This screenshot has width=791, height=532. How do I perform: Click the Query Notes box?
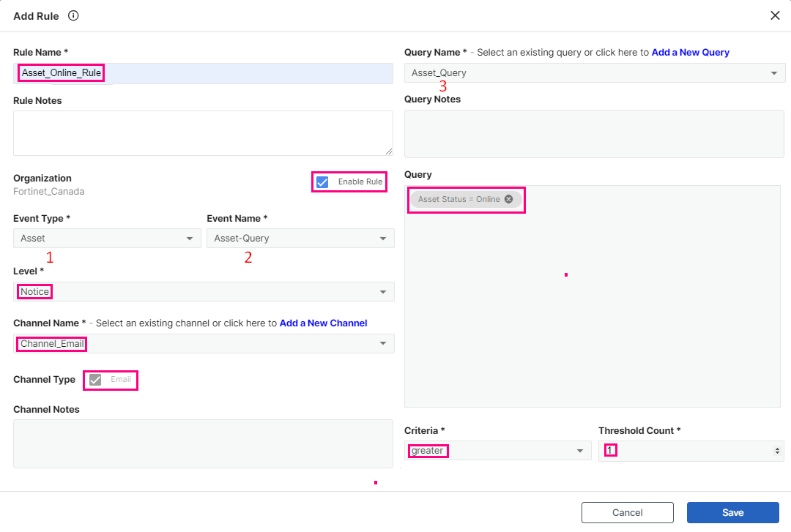click(595, 134)
